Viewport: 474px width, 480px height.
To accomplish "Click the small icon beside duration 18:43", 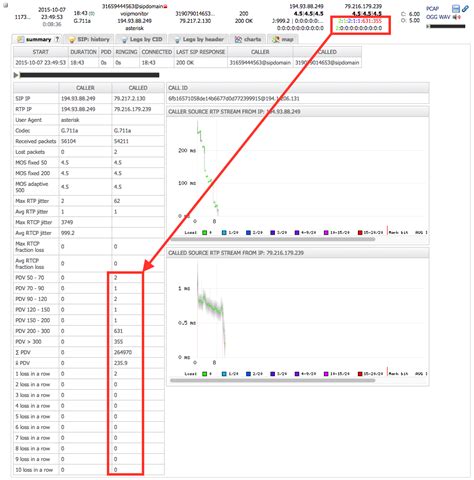I will pos(92,14).
